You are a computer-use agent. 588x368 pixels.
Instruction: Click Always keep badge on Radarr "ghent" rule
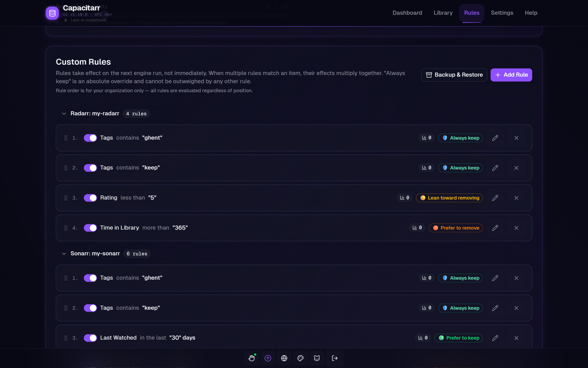pyautogui.click(x=460, y=138)
